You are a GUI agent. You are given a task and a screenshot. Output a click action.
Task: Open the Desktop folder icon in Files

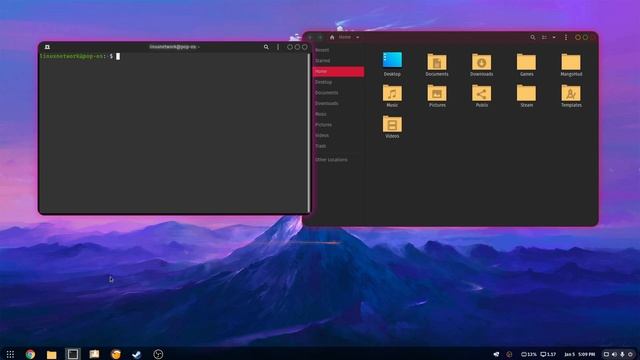pyautogui.click(x=392, y=60)
